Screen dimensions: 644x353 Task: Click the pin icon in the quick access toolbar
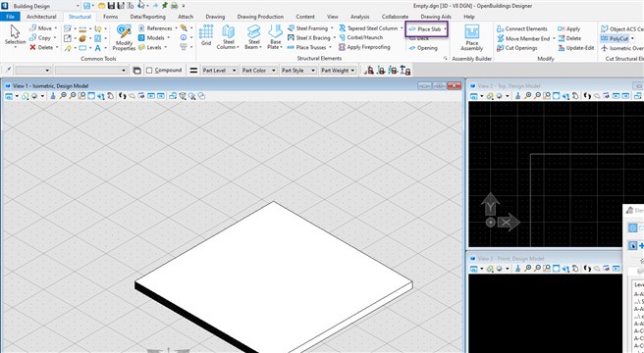(x=164, y=6)
